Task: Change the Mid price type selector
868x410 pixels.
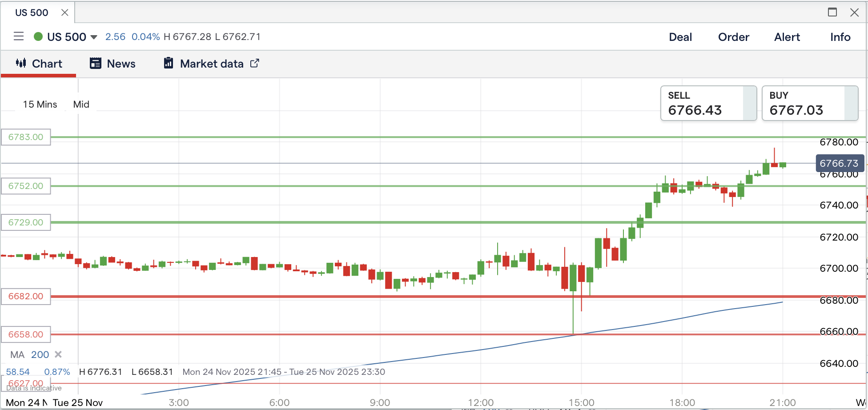Action: [x=81, y=104]
